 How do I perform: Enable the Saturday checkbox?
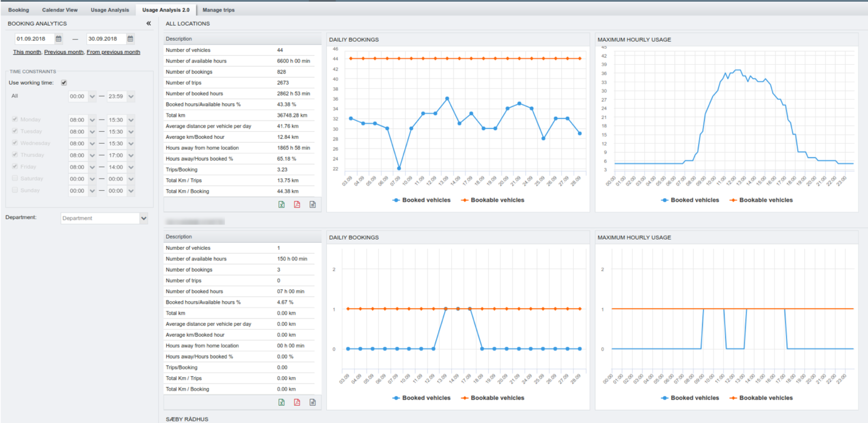(x=15, y=179)
